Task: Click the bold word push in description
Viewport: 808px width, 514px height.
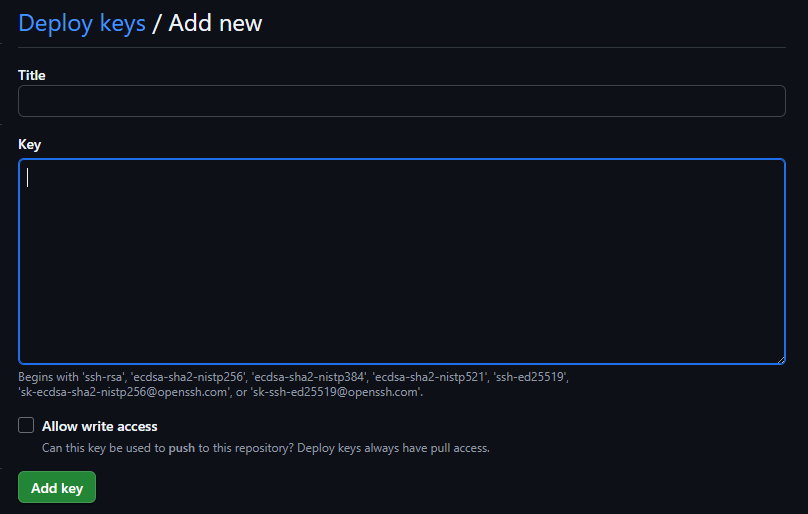Action: pos(182,448)
